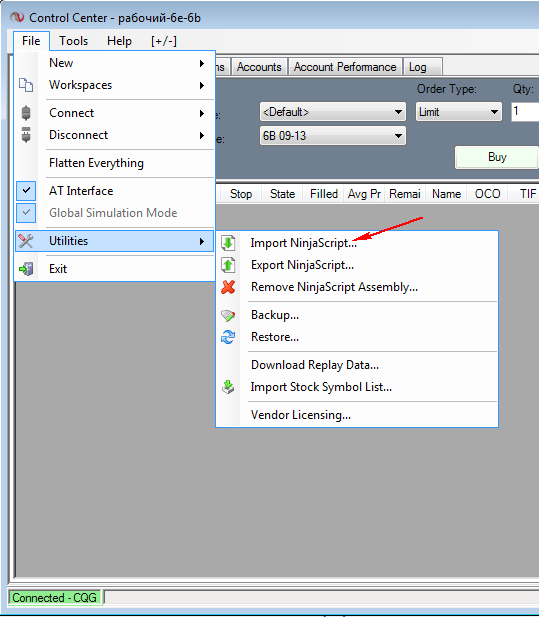The image size is (539, 617).
Task: Open the File menu
Action: click(x=31, y=41)
